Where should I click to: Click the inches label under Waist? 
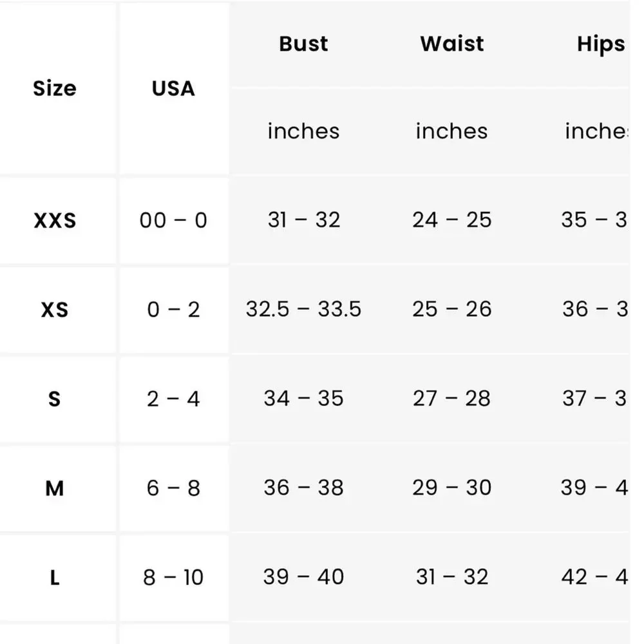click(x=451, y=131)
